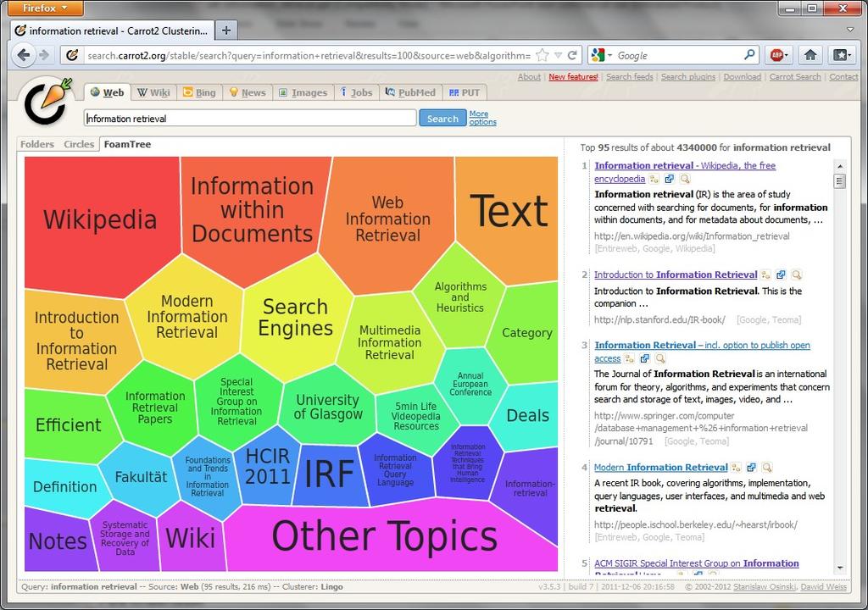Screen dimensions: 868x610
Task: Select the information retrieval browser tab
Action: coord(112,30)
